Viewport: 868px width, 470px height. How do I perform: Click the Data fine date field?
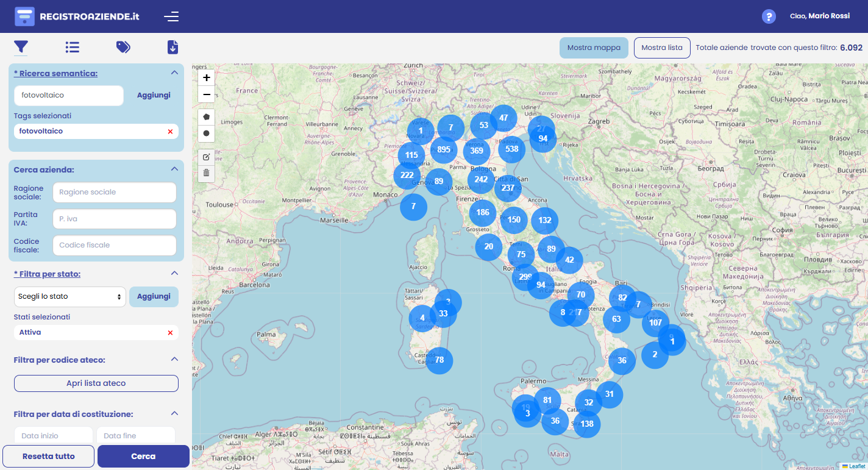tap(136, 436)
